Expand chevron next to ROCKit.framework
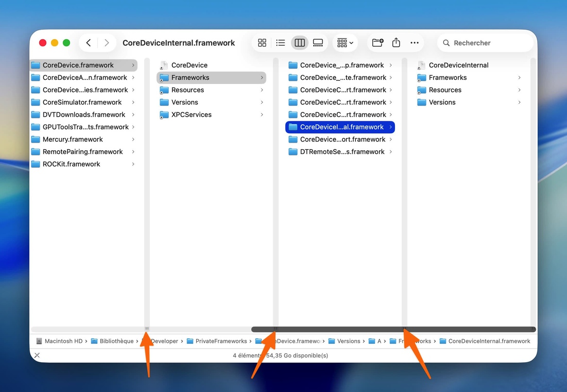The image size is (567, 392). tap(133, 164)
